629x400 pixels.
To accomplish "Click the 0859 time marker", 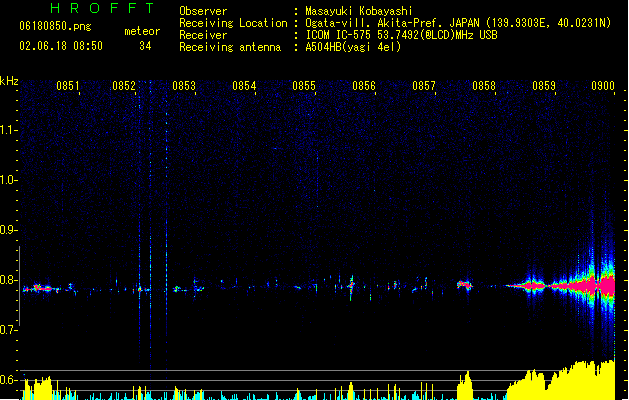I will click(x=544, y=85).
